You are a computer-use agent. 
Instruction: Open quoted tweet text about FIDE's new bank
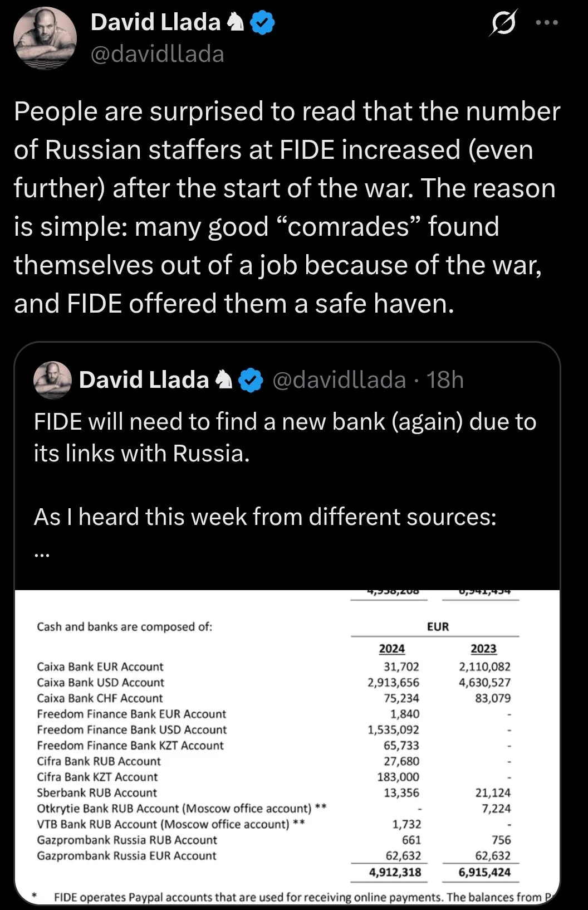click(x=285, y=437)
